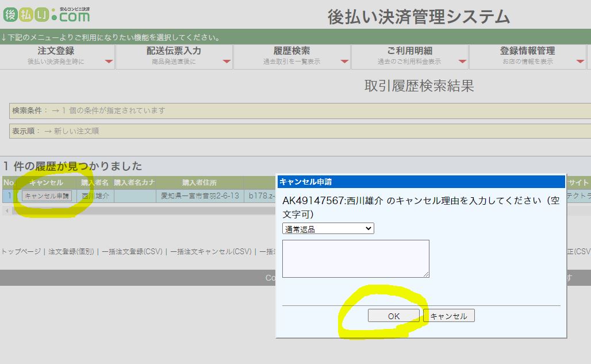The width and height of the screenshot is (591, 364).
Task: Click the red arrow beside 注文登録
Action: click(x=109, y=62)
